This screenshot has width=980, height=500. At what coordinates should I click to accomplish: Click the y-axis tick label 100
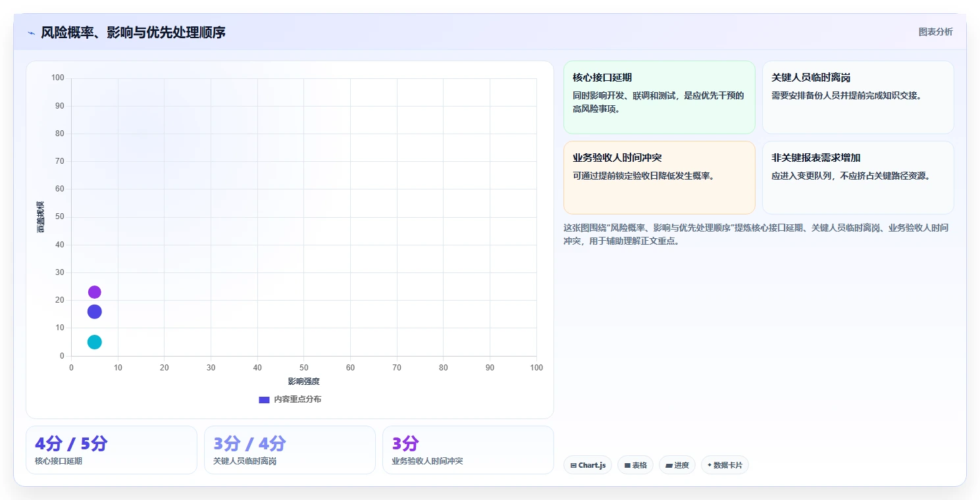point(58,78)
